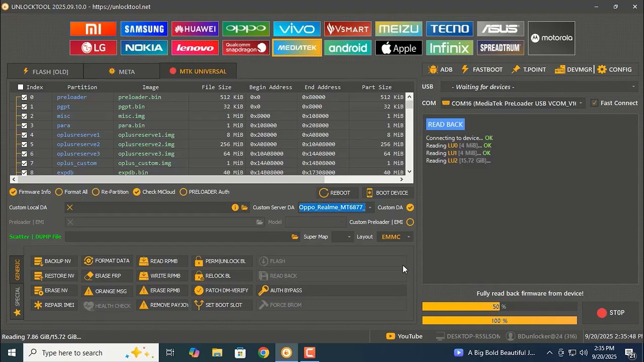Open the Spreadtrum brand section

(501, 48)
